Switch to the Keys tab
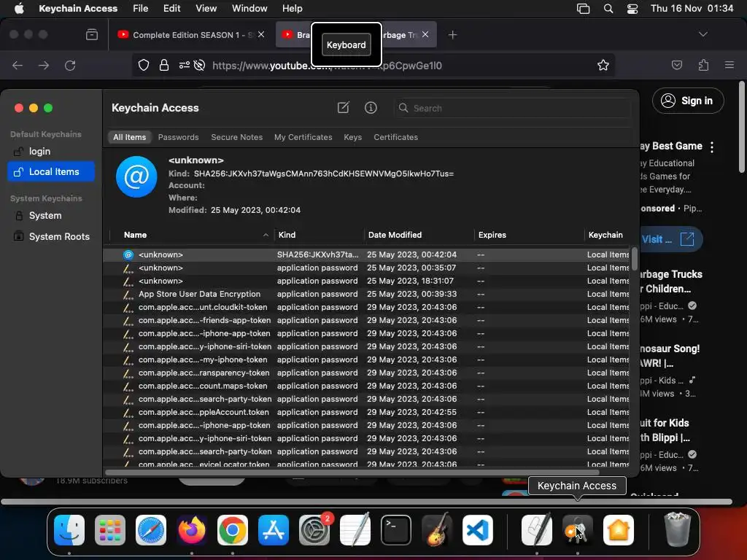Screen dimensions: 747x560 coord(352,137)
